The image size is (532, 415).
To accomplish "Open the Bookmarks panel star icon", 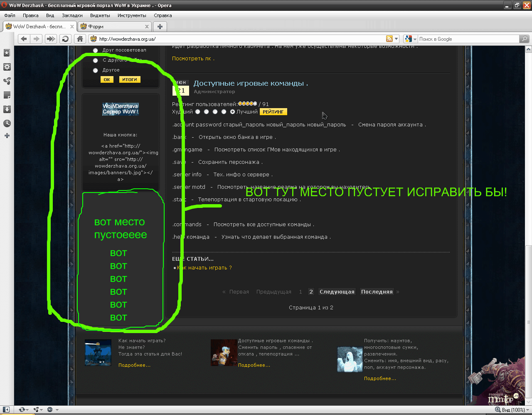I will click(x=7, y=53).
